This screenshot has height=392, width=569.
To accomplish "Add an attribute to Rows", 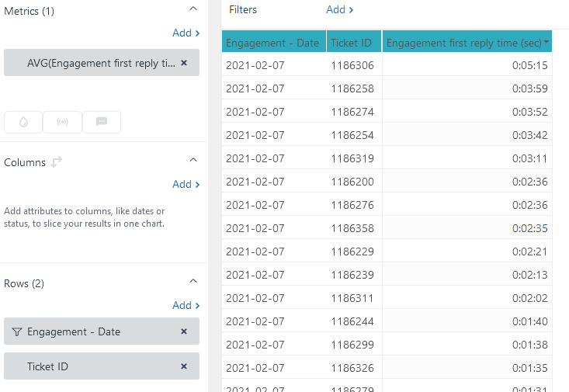I will click(x=186, y=306).
